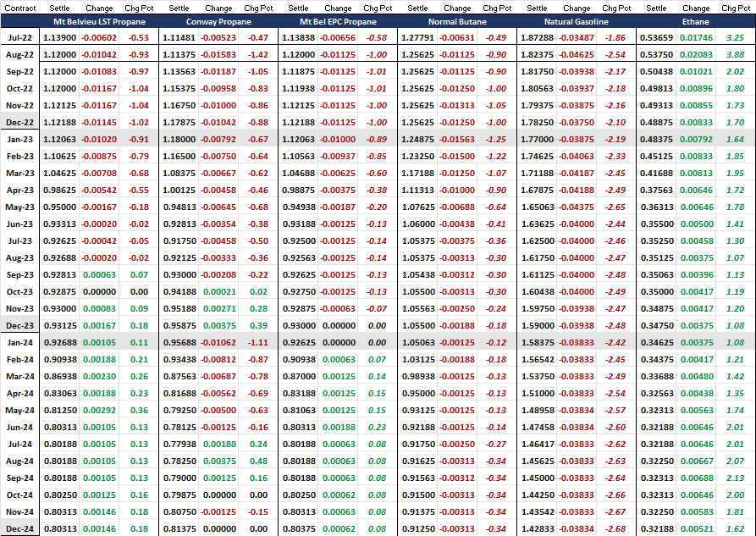This screenshot has height=536, width=756.
Task: Click Conway Mar-24 settle 0.87563
Action: 179,376
